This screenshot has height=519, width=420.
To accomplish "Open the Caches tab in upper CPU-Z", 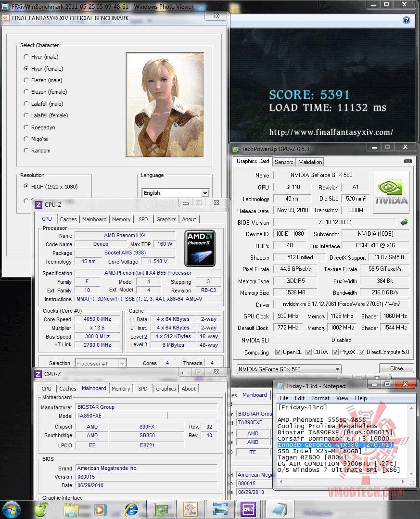I will point(68,219).
